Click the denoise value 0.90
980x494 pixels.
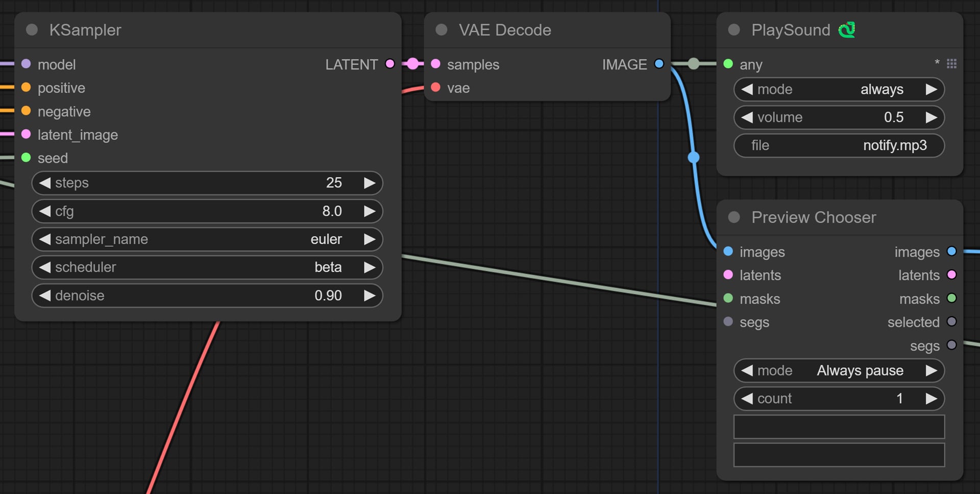pos(328,295)
